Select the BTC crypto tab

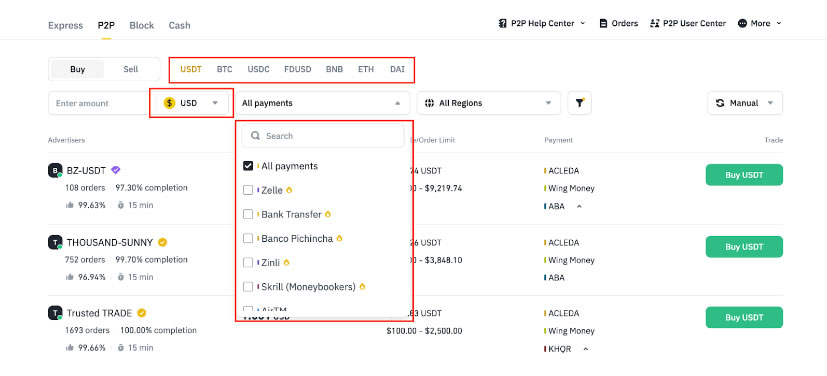[224, 69]
